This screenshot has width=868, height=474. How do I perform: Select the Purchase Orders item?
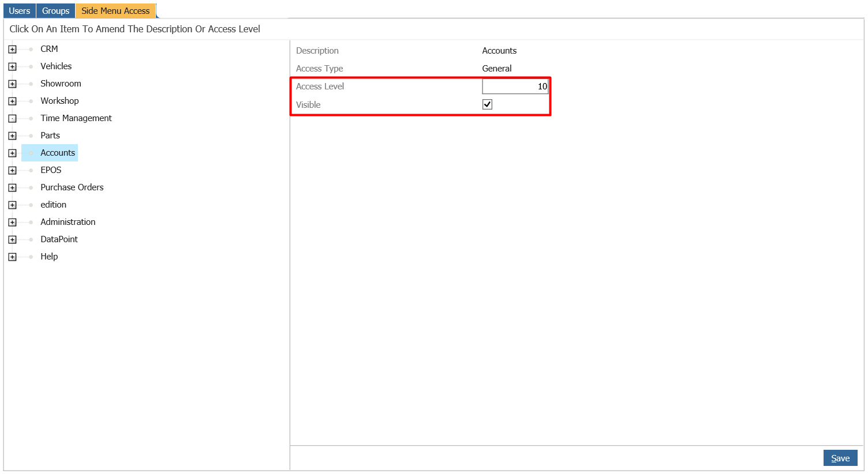click(x=72, y=187)
